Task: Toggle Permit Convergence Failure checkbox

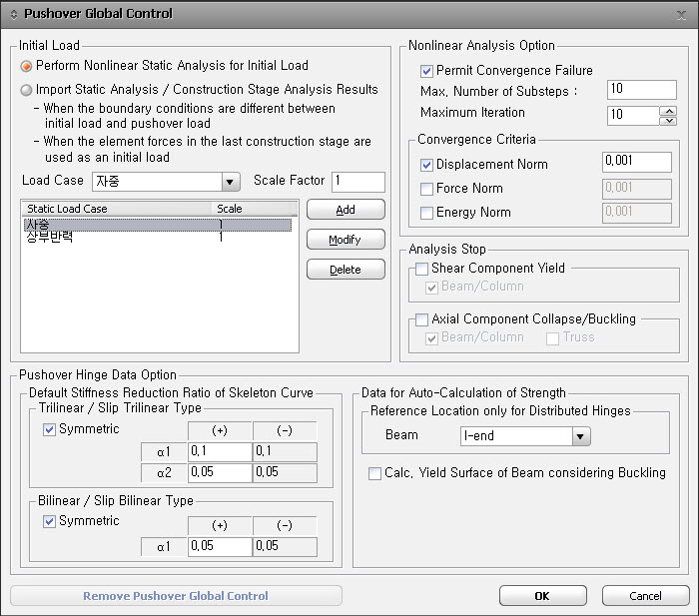Action: pos(426,71)
